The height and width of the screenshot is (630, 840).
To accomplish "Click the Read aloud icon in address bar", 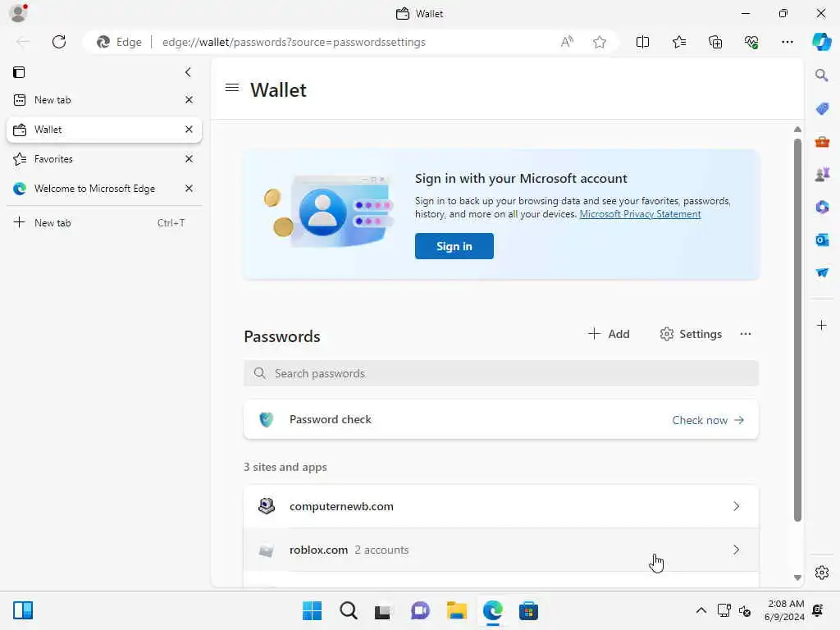I will (x=567, y=42).
